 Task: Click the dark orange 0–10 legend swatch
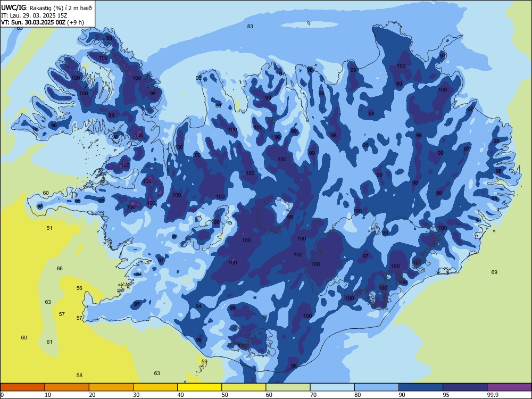click(22, 387)
